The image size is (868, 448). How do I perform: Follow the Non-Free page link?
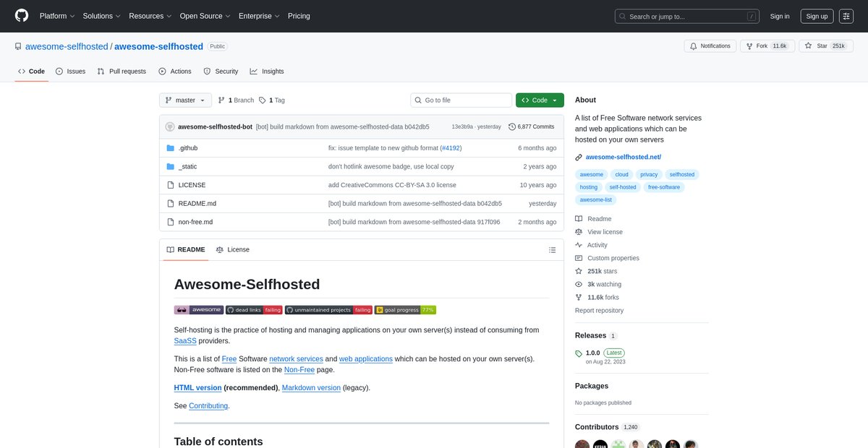pos(299,370)
